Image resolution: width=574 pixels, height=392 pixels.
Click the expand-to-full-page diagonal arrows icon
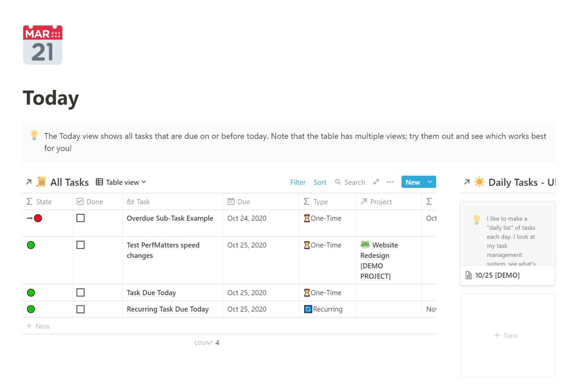click(x=376, y=182)
